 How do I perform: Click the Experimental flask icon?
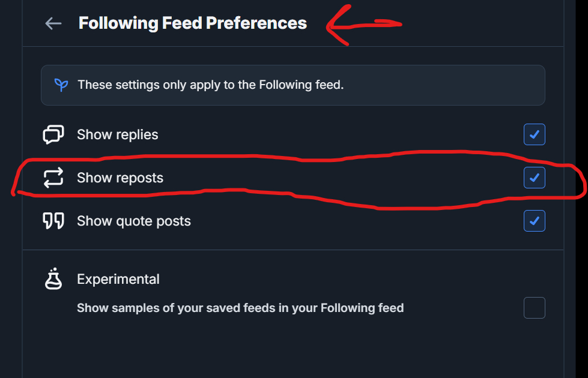[x=53, y=279]
